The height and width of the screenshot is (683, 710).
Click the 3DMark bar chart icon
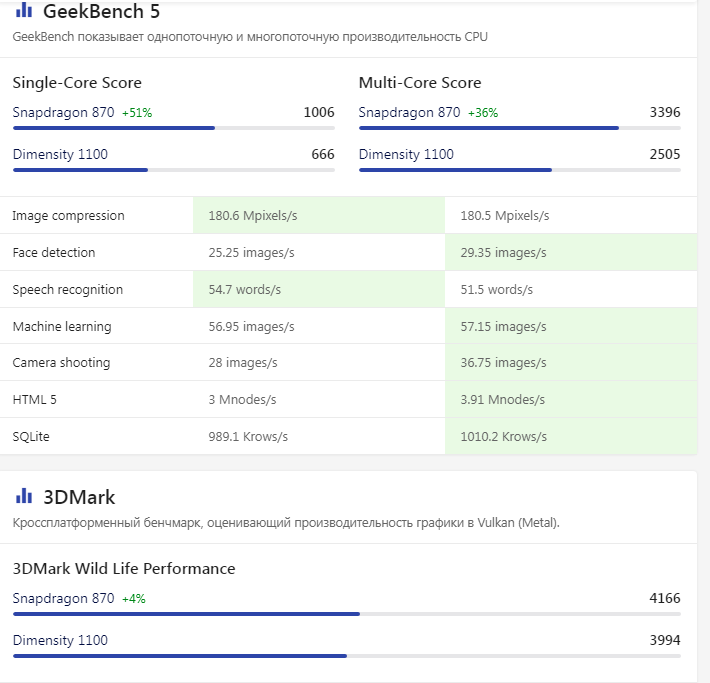[24, 496]
